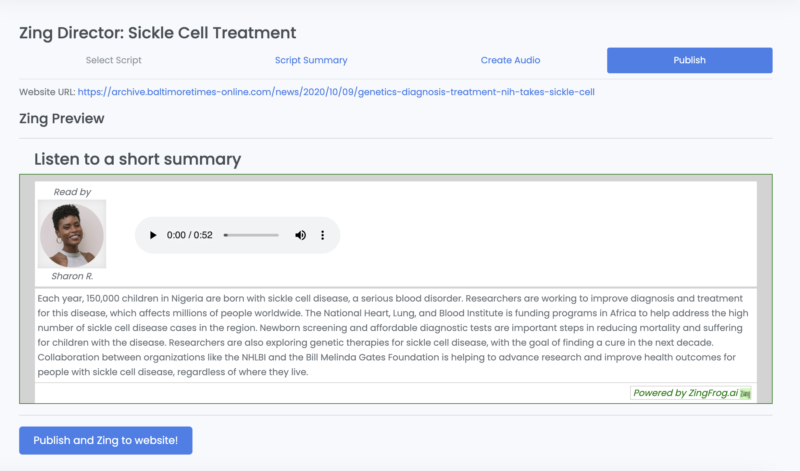Screen dimensions: 800x471
Task: Open the Baltimore Times website URL link
Action: (x=336, y=92)
